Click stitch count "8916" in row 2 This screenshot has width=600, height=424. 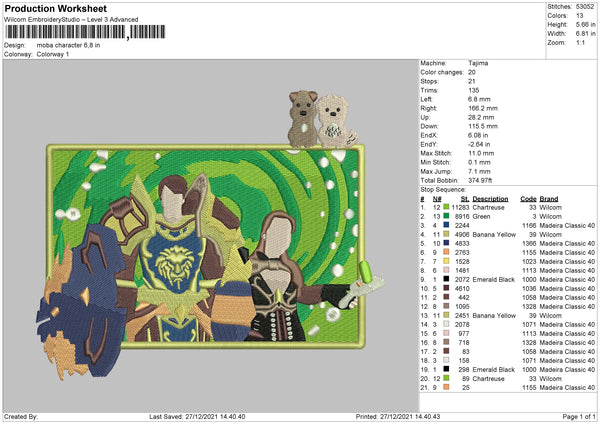click(462, 217)
